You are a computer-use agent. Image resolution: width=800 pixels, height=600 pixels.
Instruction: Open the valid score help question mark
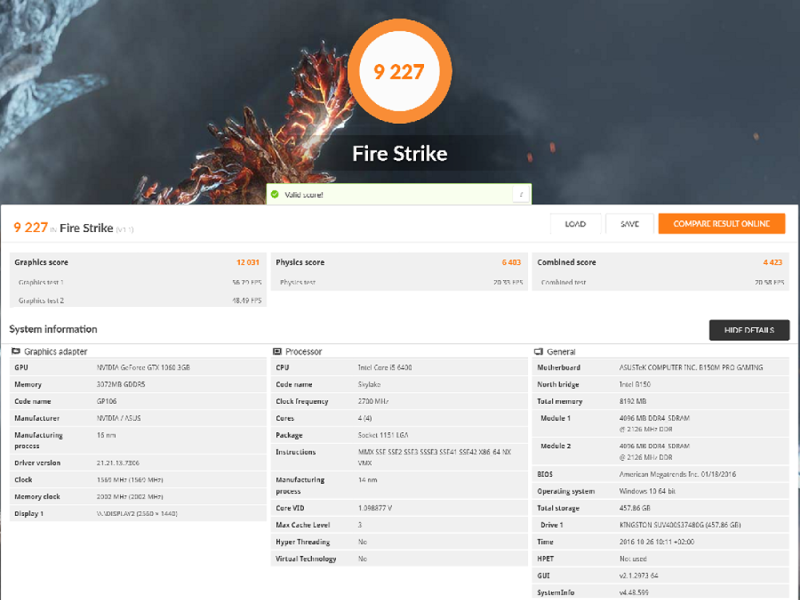pos(521,194)
